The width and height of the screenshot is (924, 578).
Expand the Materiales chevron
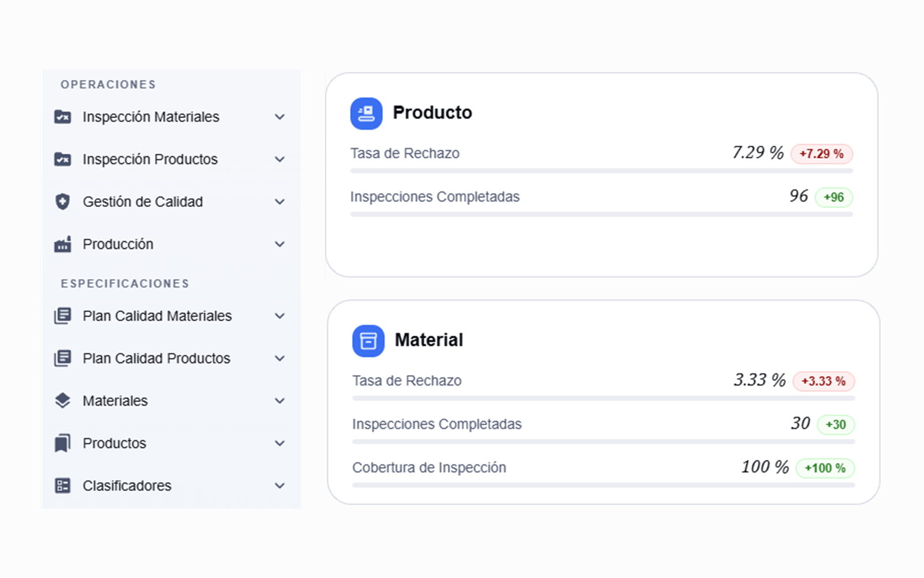click(280, 401)
